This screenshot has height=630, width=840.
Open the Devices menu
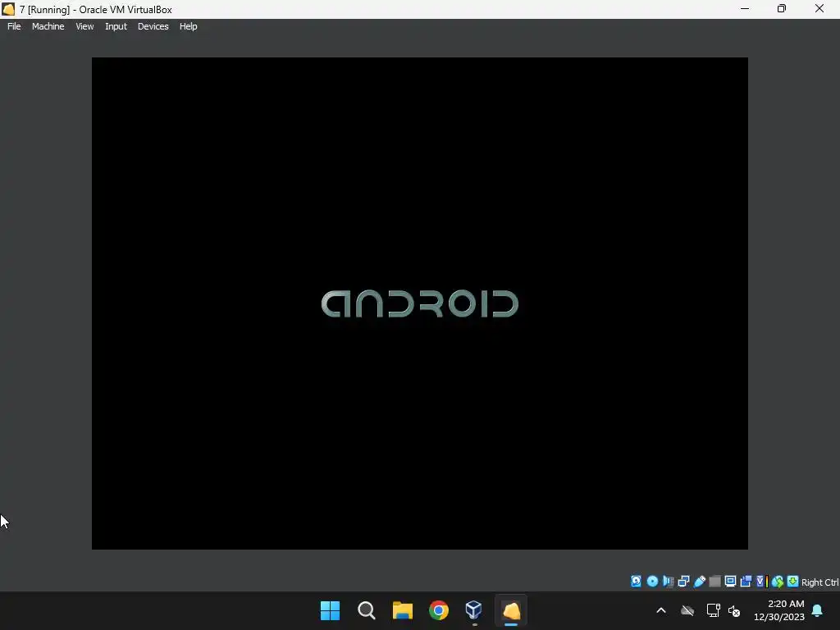(153, 26)
